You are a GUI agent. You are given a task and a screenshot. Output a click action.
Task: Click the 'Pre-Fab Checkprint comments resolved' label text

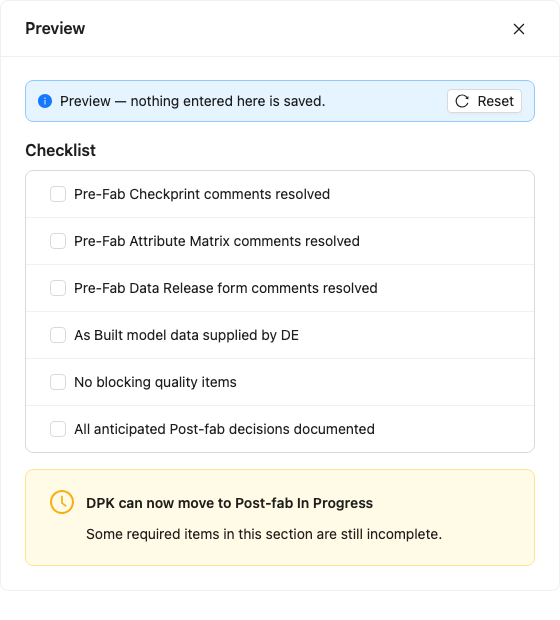pyautogui.click(x=202, y=194)
